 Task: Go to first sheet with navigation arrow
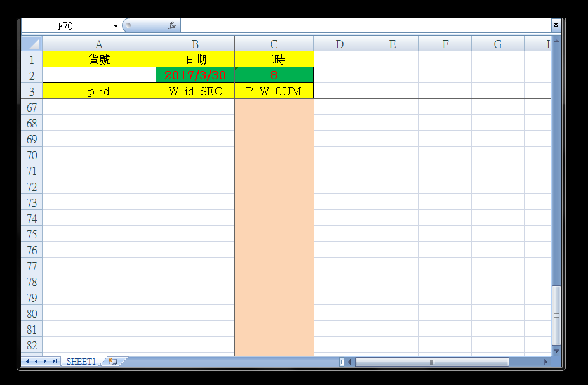tap(27, 362)
